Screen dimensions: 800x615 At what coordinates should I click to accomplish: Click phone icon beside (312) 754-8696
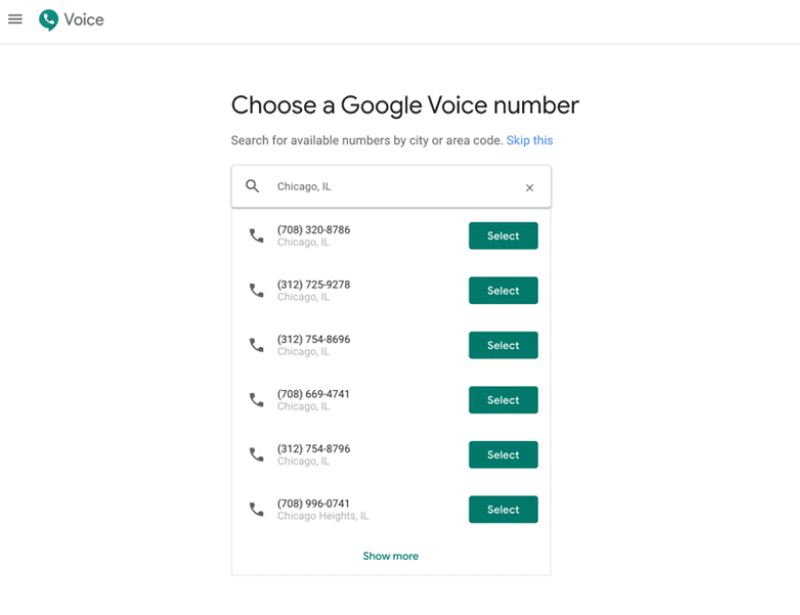(256, 345)
